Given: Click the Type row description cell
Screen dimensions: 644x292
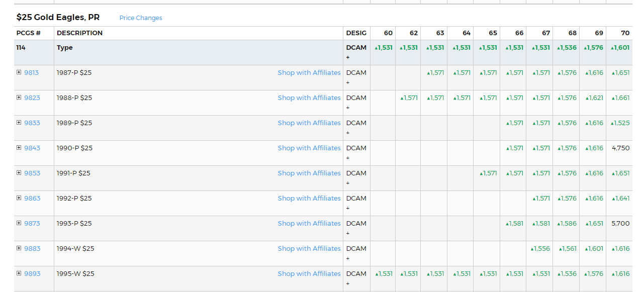Looking at the screenshot, I should point(199,52).
